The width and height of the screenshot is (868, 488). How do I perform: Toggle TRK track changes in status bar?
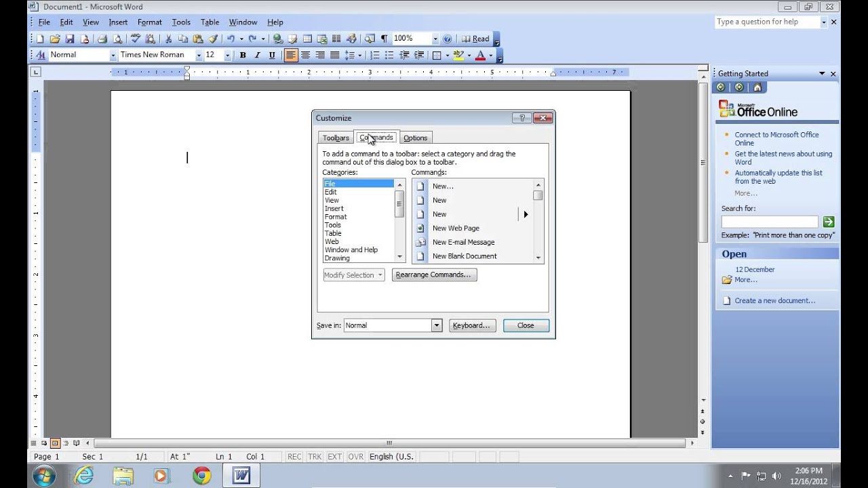click(x=315, y=457)
